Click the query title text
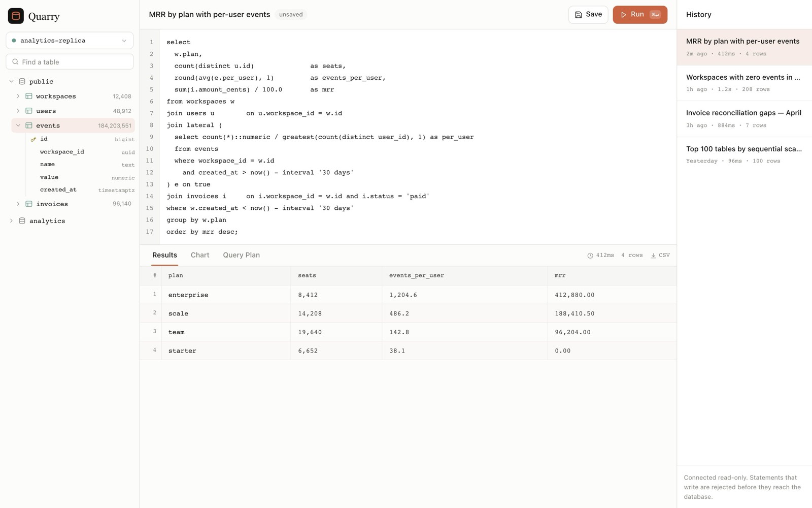The image size is (812, 508). [210, 14]
